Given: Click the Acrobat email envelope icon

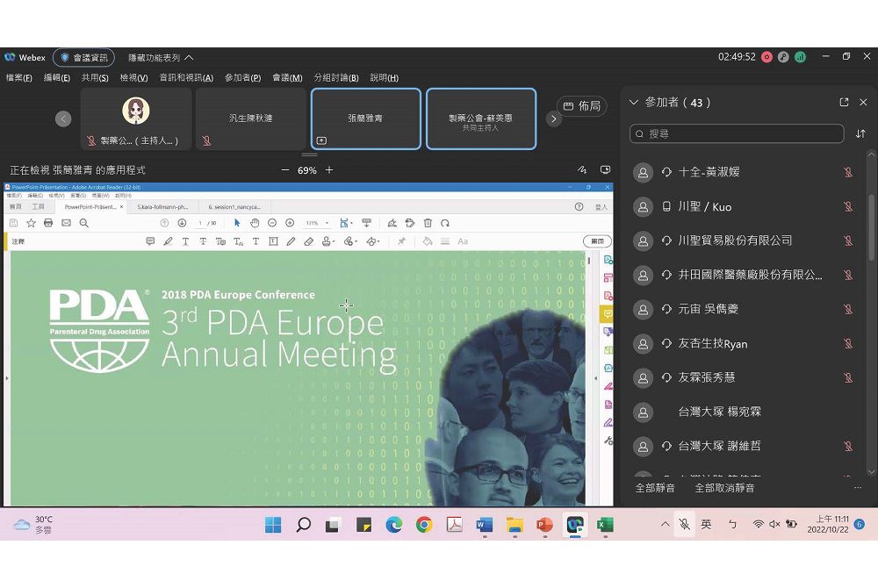Looking at the screenshot, I should click(66, 223).
